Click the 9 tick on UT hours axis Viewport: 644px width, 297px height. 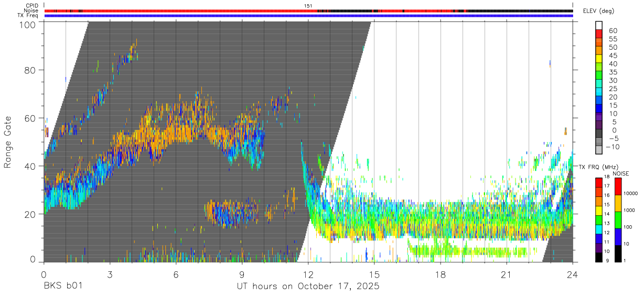pos(242,274)
